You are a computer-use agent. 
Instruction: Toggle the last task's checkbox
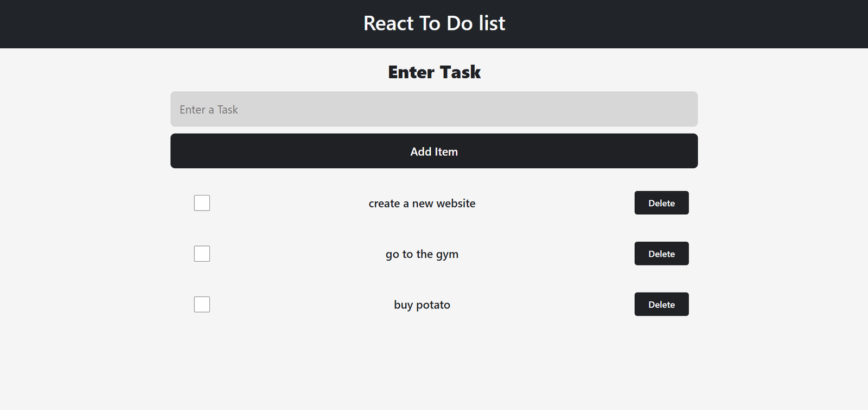(202, 305)
